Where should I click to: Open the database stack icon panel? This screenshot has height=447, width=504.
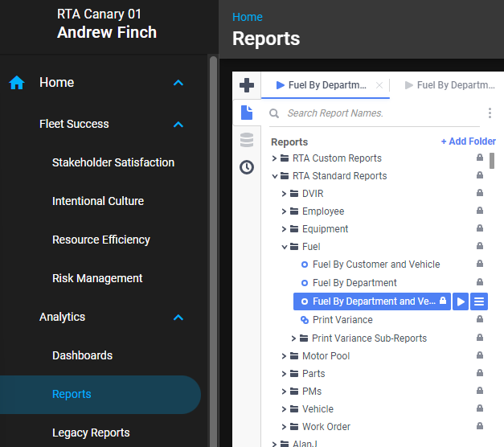click(x=247, y=140)
